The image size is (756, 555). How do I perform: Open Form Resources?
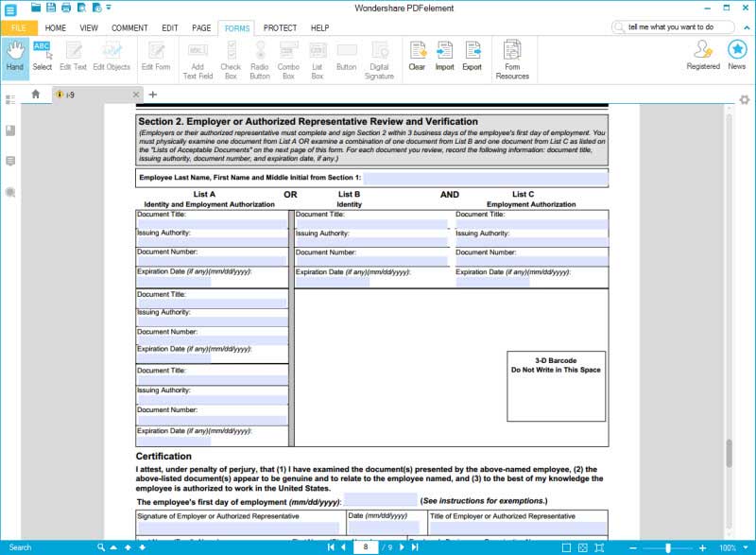point(512,60)
